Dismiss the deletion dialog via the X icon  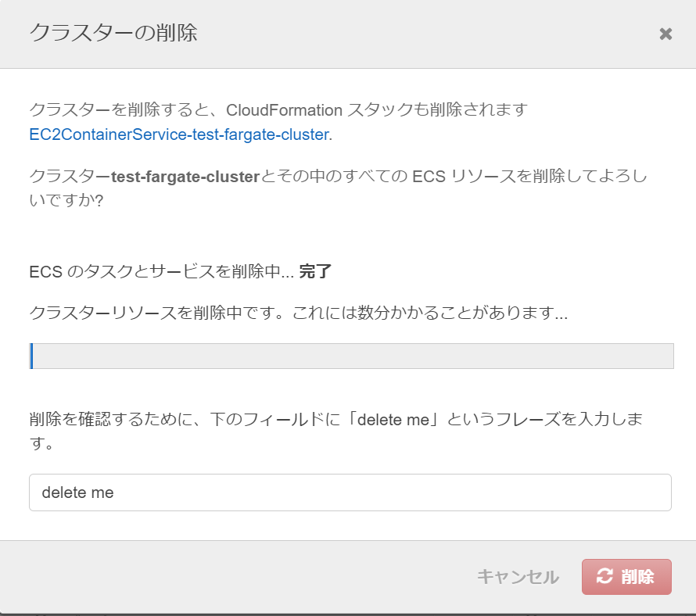click(666, 34)
